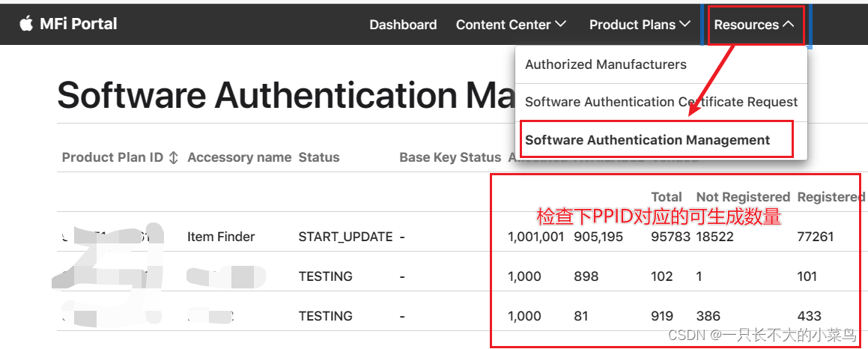Click the 18522 not registered value
The height and width of the screenshot is (349, 868).
click(714, 237)
